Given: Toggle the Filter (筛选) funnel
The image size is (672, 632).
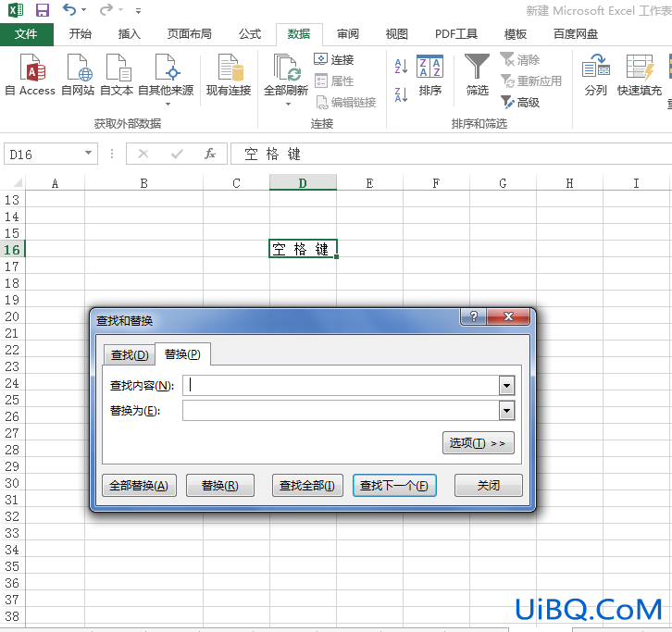Looking at the screenshot, I should (477, 75).
